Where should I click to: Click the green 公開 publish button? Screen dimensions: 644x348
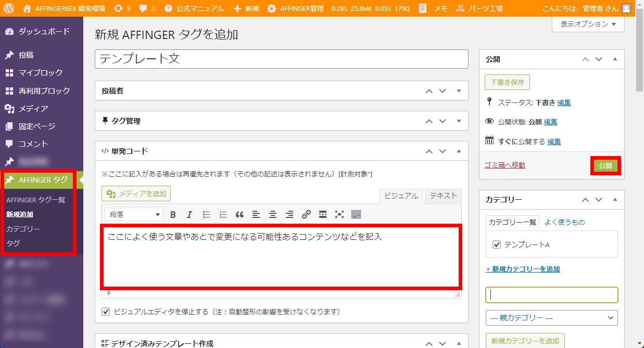pyautogui.click(x=605, y=166)
